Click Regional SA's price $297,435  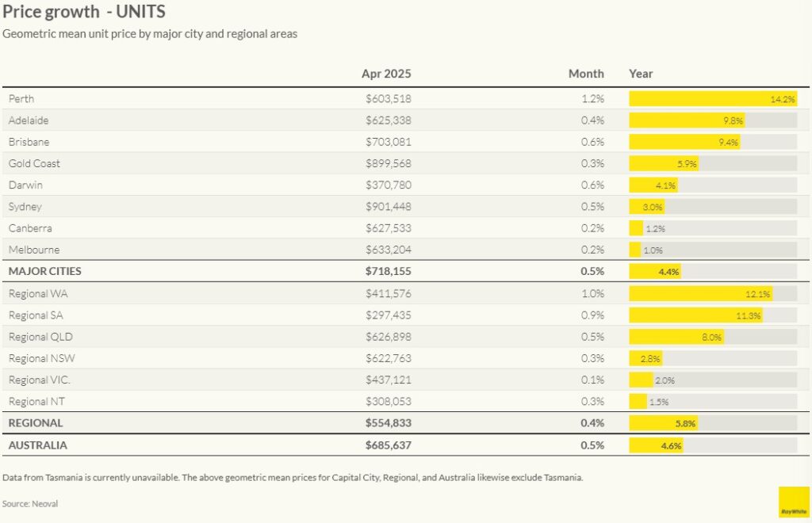389,315
